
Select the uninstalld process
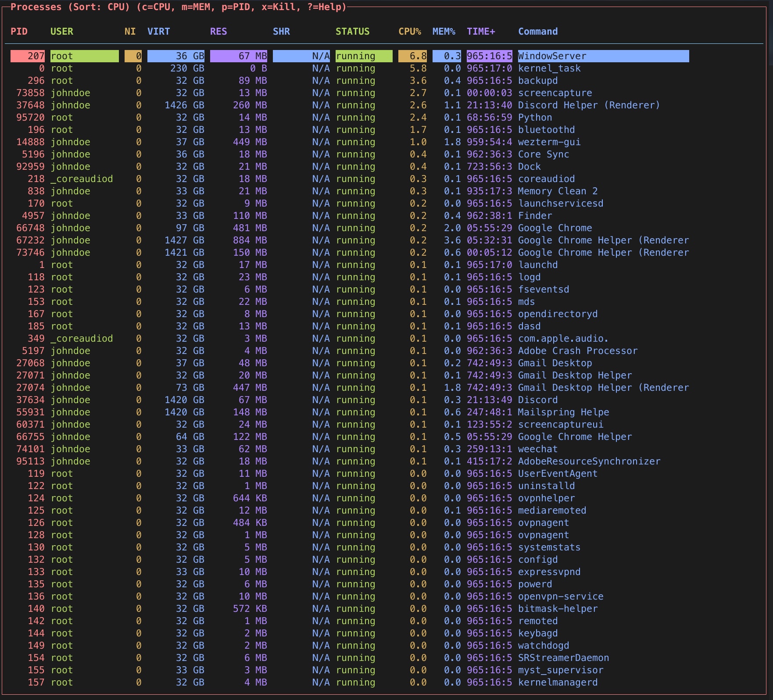[350, 486]
